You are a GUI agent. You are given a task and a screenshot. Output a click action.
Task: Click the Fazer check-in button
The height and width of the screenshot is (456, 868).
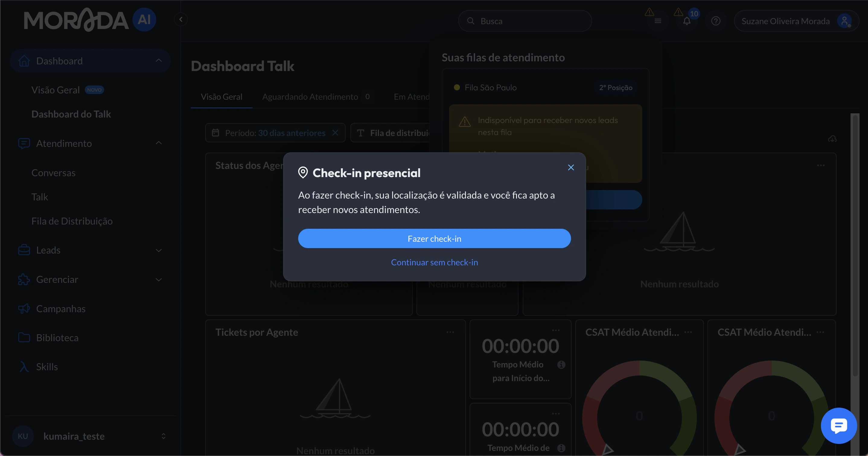pos(434,238)
